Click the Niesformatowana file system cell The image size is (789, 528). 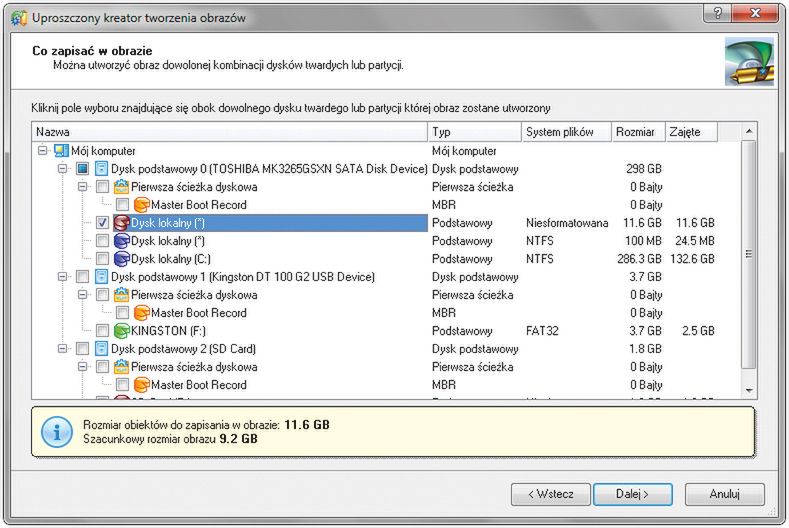(567, 223)
